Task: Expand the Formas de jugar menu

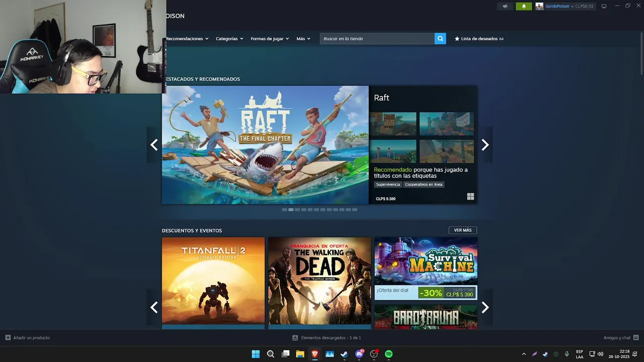Action: (x=270, y=39)
